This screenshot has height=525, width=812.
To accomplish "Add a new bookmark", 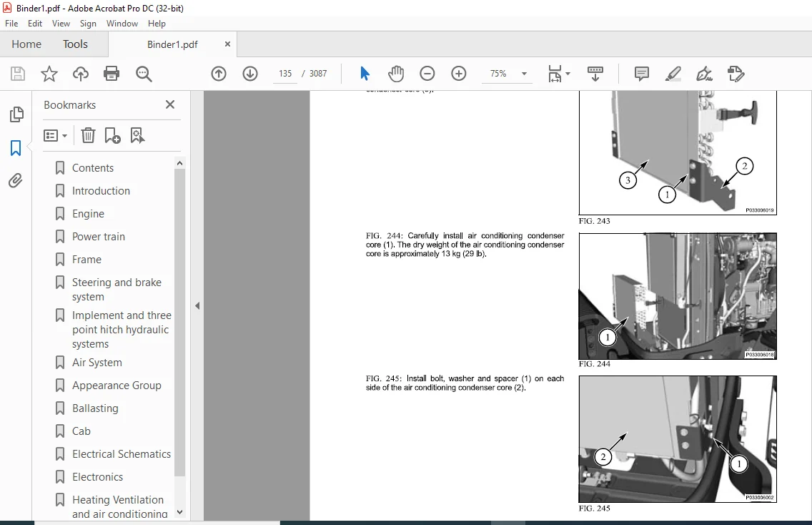I will pos(112,136).
